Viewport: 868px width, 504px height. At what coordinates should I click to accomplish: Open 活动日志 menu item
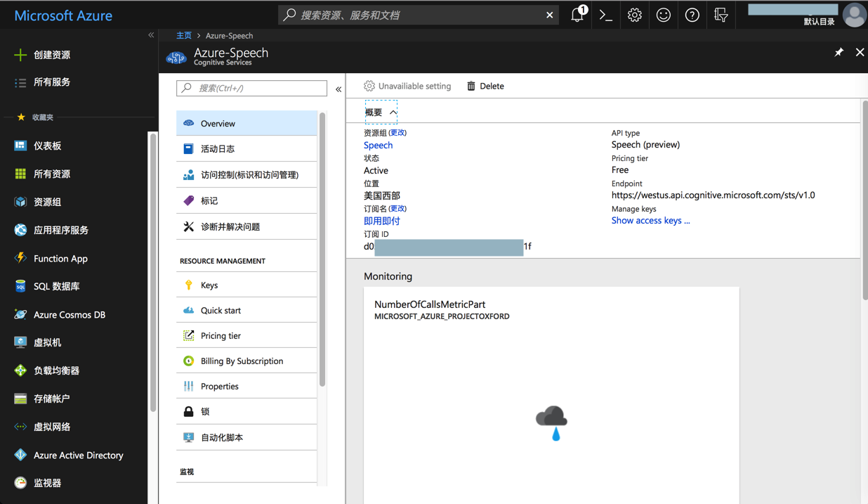246,149
